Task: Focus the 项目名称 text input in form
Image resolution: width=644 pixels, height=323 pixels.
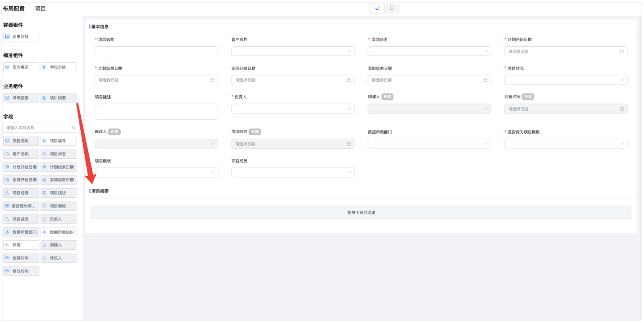Action: coord(156,52)
